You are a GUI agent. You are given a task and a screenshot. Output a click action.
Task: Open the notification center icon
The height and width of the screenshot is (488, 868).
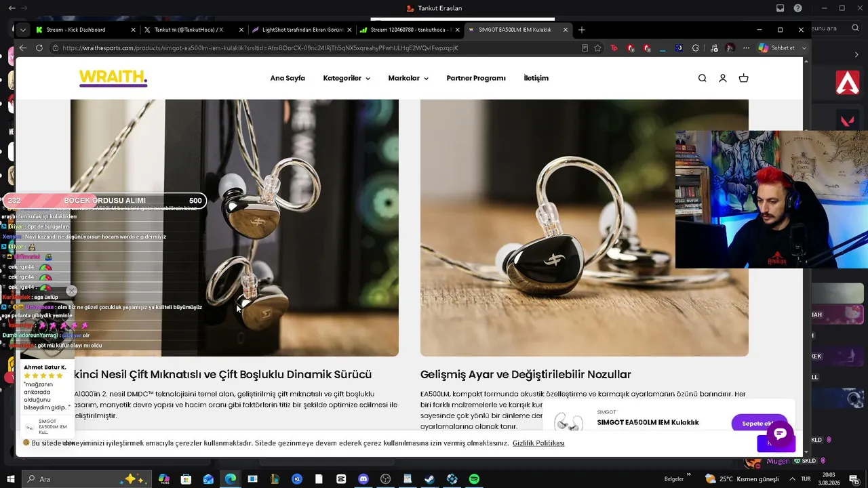click(854, 479)
